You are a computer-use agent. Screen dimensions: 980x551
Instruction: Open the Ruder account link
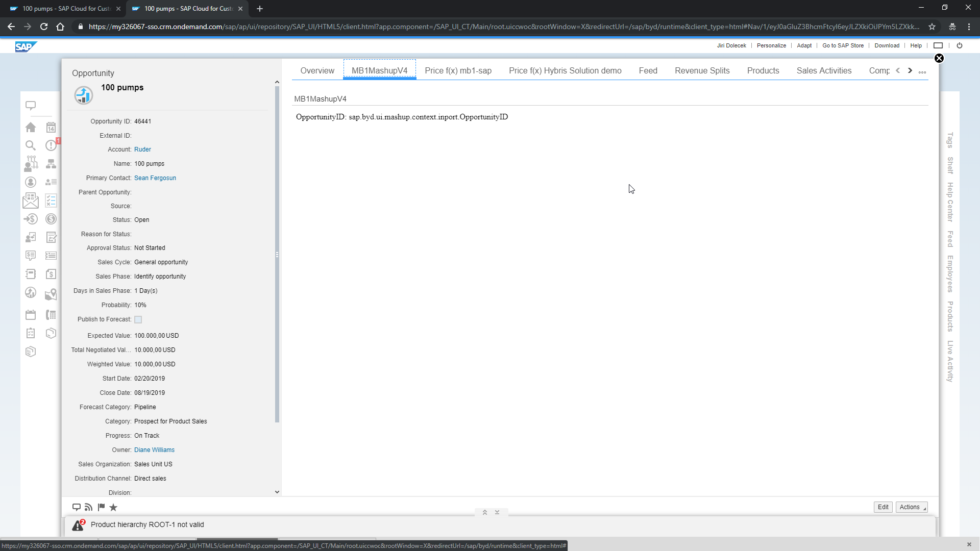tap(142, 149)
